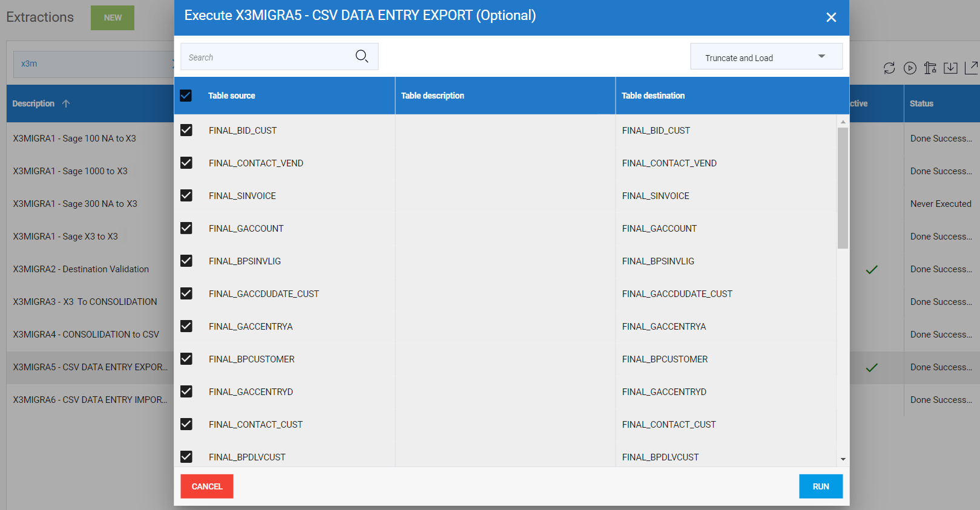Click the scrollbar down arrow in table list
Screen dimensions: 980x510
843,459
